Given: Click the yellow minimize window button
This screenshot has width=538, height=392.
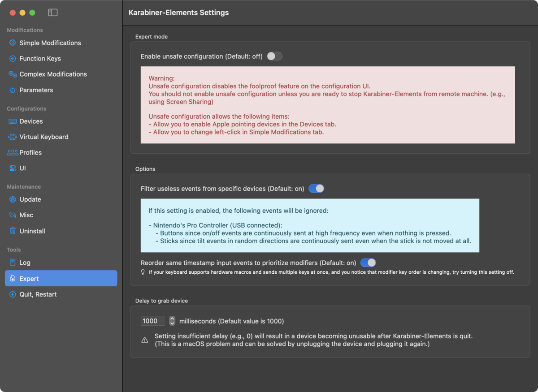Looking at the screenshot, I should click(22, 13).
